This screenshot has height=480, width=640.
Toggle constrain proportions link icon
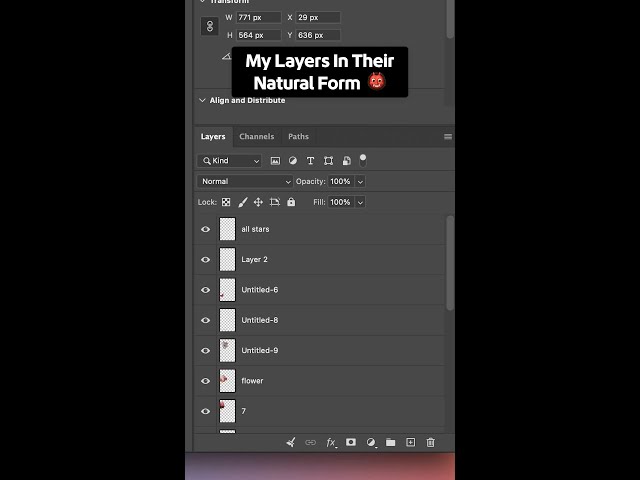pyautogui.click(x=210, y=27)
